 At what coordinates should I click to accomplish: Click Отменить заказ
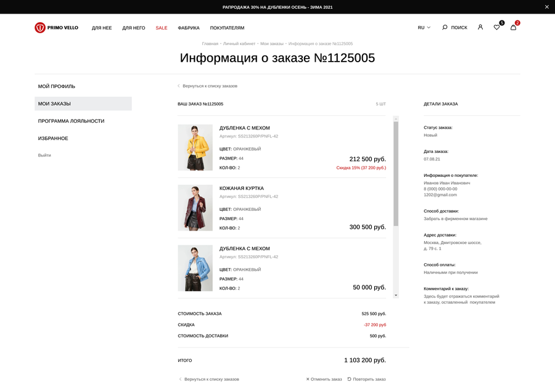(324, 379)
